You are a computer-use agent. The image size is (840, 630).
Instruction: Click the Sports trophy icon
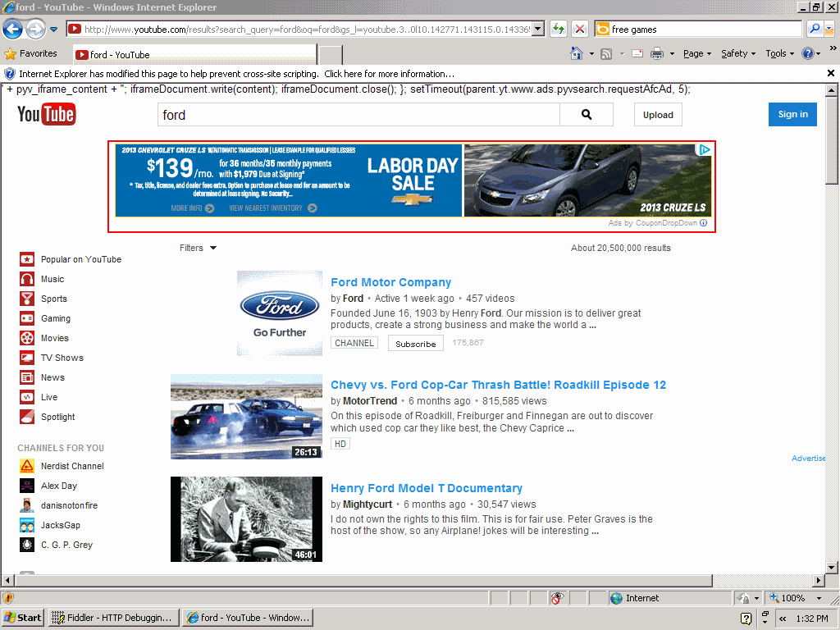point(27,299)
